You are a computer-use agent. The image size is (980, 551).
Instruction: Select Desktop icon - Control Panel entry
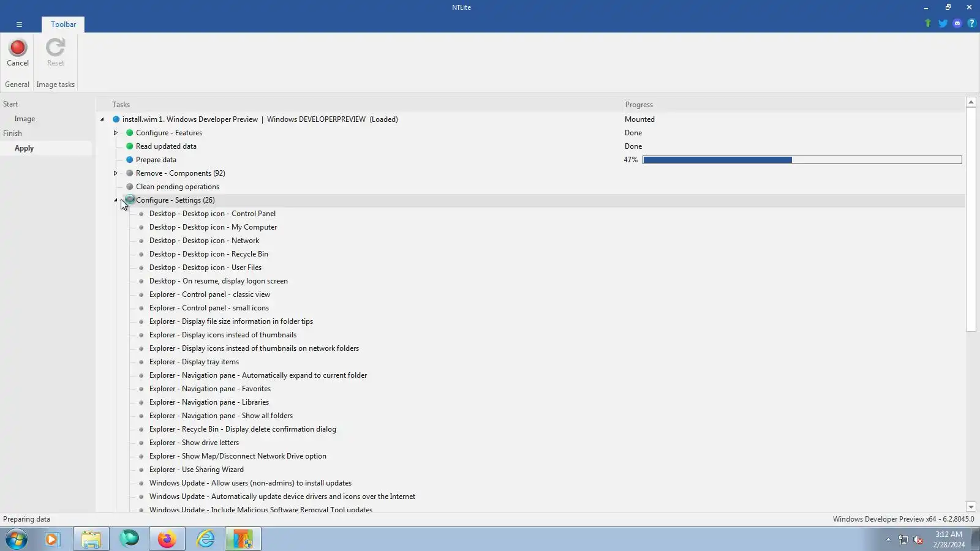click(212, 214)
